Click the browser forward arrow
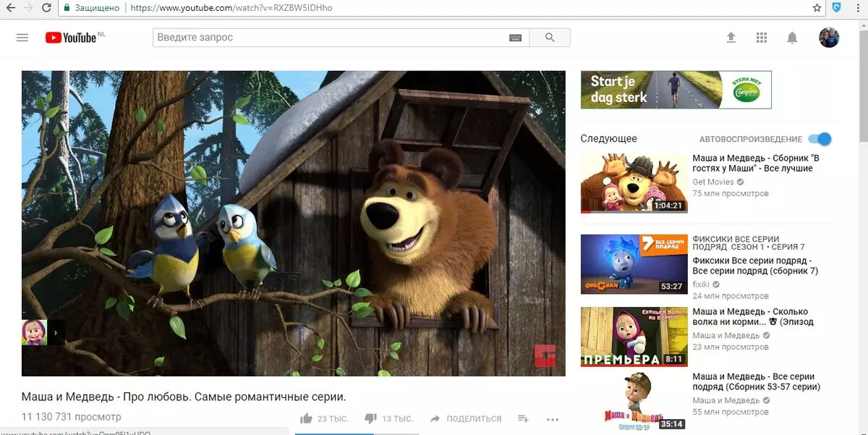 point(29,8)
